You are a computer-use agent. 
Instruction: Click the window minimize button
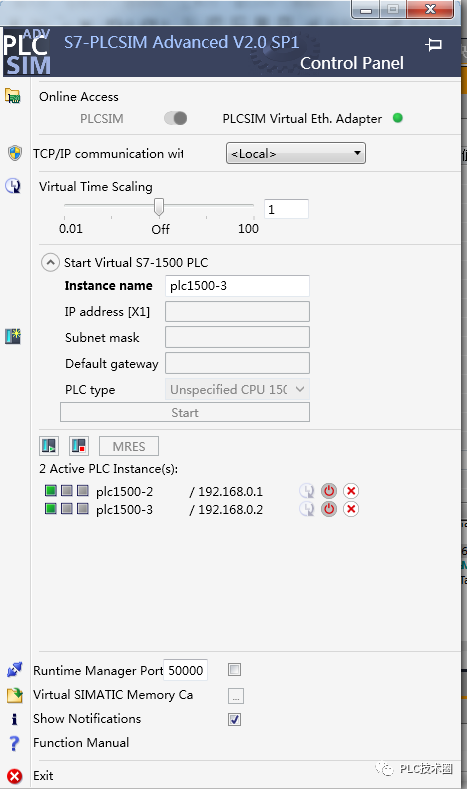[366, 9]
